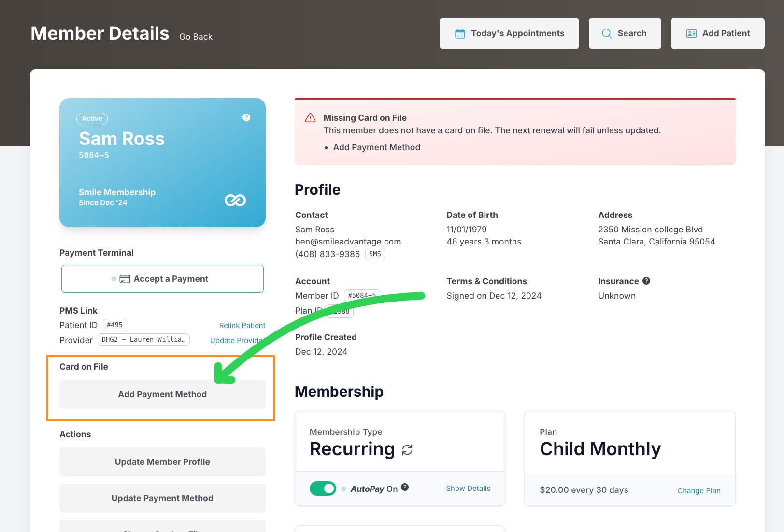The image size is (784, 532).
Task: Click the help icon on the membership card
Action: click(246, 117)
